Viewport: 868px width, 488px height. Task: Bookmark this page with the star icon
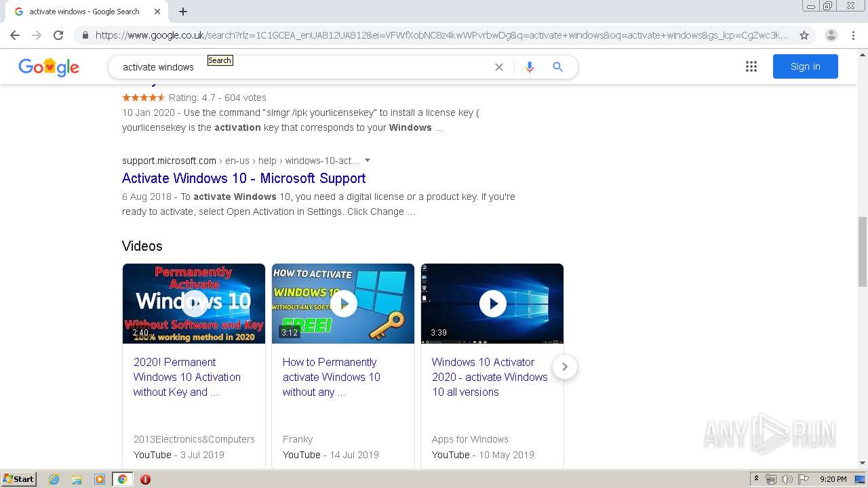click(804, 35)
